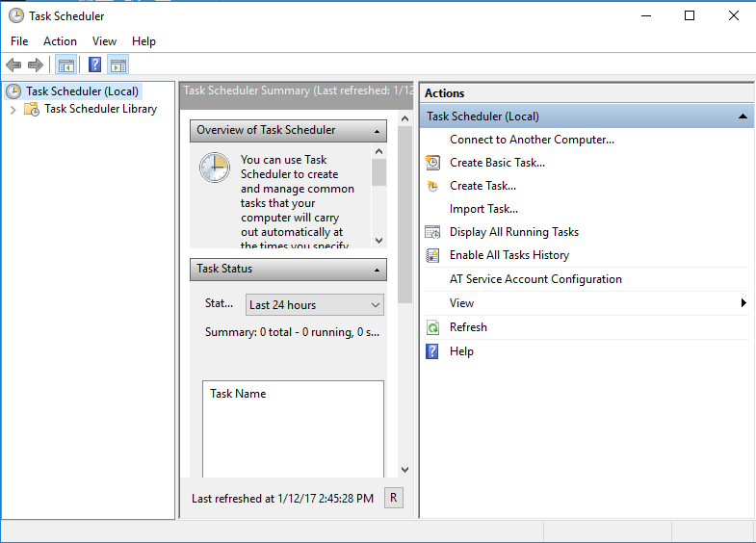Image resolution: width=756 pixels, height=543 pixels.
Task: Toggle Show/Hide Console Tree toolbar icon
Action: pos(65,65)
